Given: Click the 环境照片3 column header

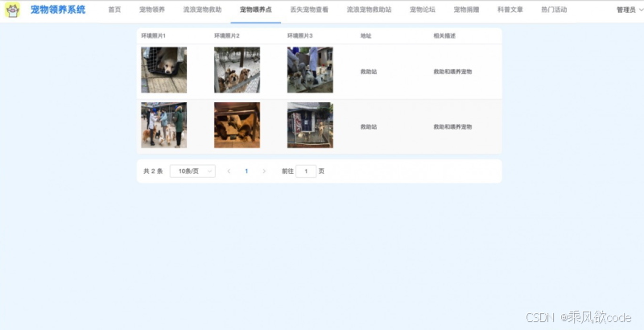Looking at the screenshot, I should pos(299,35).
